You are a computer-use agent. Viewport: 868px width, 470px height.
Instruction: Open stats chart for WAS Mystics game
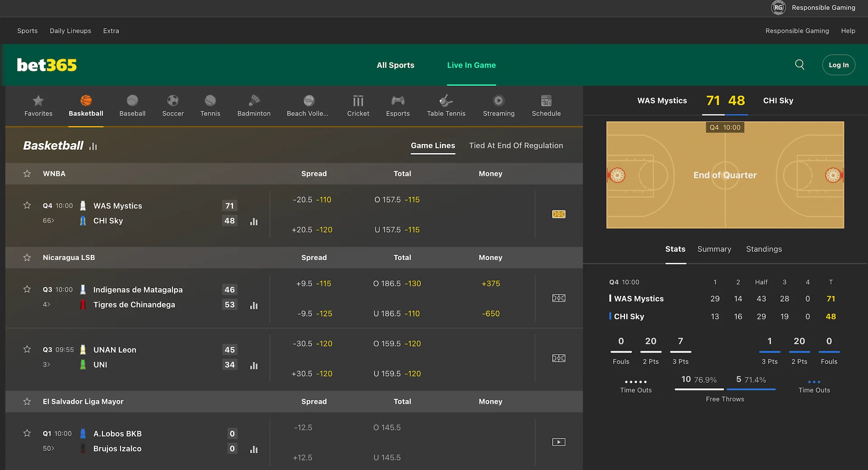pyautogui.click(x=254, y=222)
